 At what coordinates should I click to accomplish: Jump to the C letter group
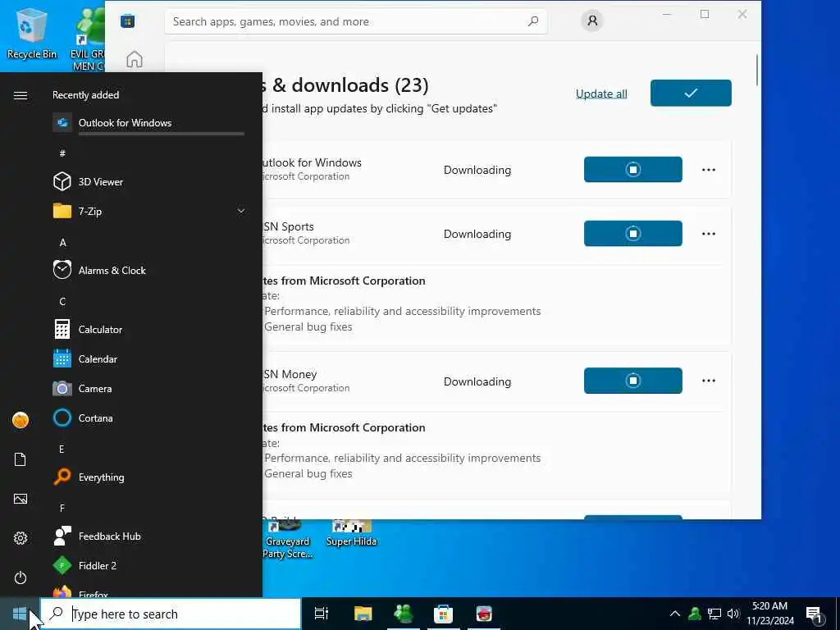(62, 302)
